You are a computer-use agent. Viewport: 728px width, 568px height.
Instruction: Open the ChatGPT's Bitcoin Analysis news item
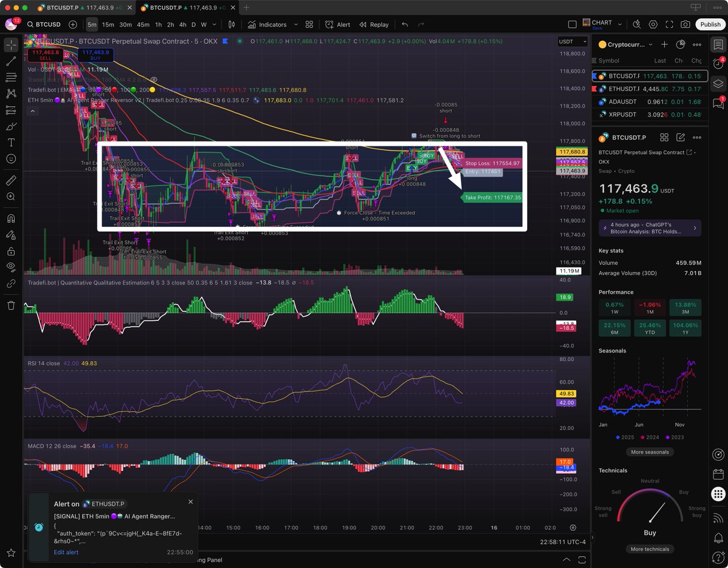(x=650, y=228)
